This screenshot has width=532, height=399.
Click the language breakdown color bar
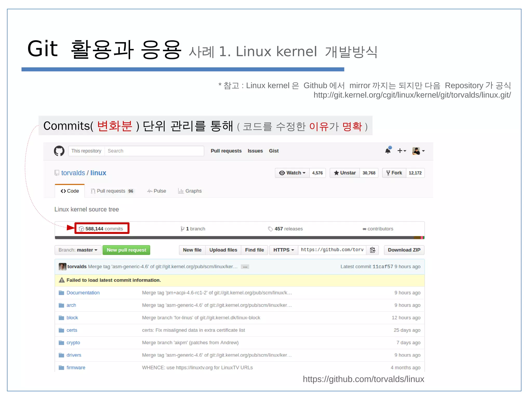pos(240,238)
